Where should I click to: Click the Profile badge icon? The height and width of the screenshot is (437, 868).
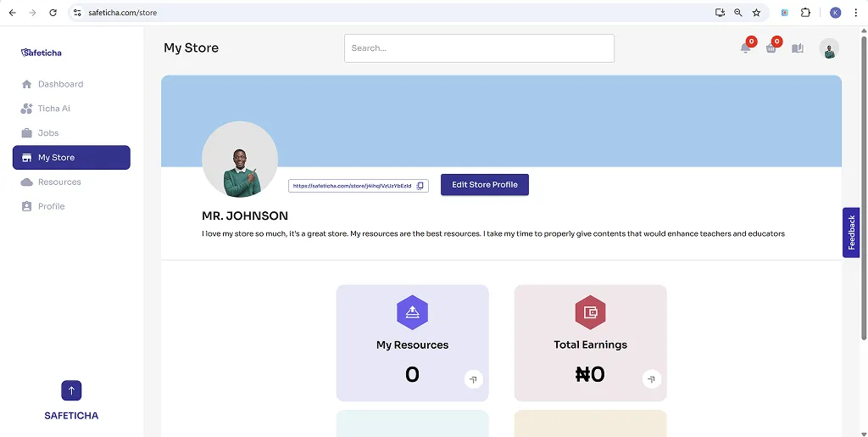(26, 206)
